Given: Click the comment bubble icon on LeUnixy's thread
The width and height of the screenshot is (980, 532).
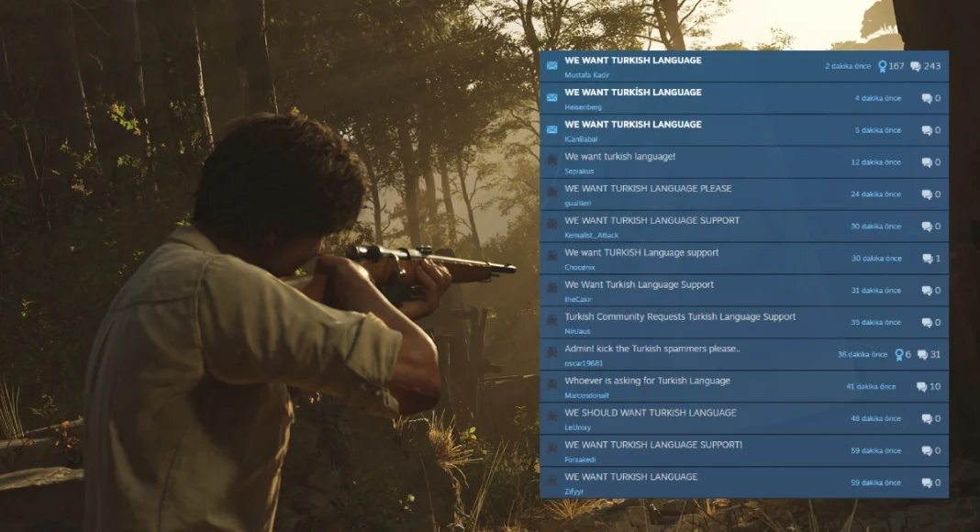Looking at the screenshot, I should tap(927, 418).
